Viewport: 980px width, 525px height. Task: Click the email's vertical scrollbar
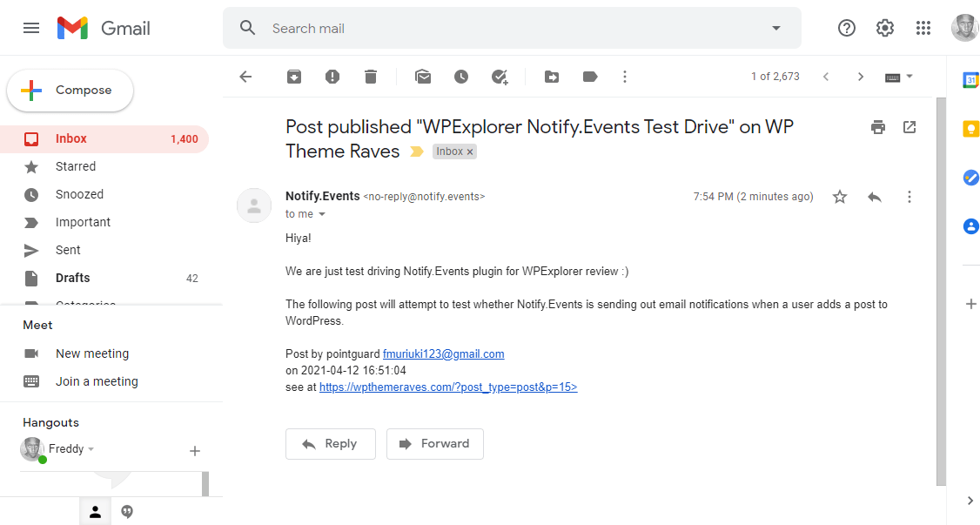tap(941, 292)
